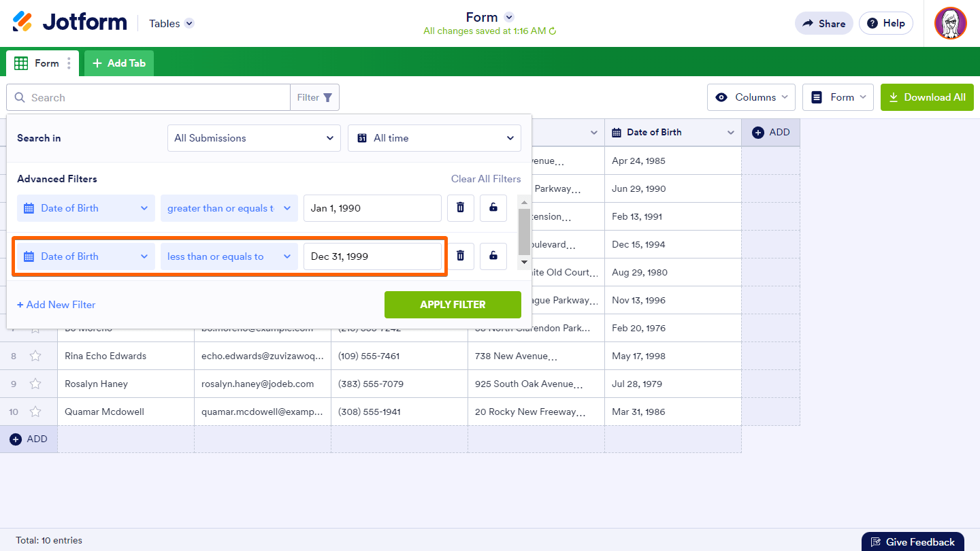Image resolution: width=980 pixels, height=551 pixels.
Task: Focus the Search input field
Action: (x=148, y=97)
